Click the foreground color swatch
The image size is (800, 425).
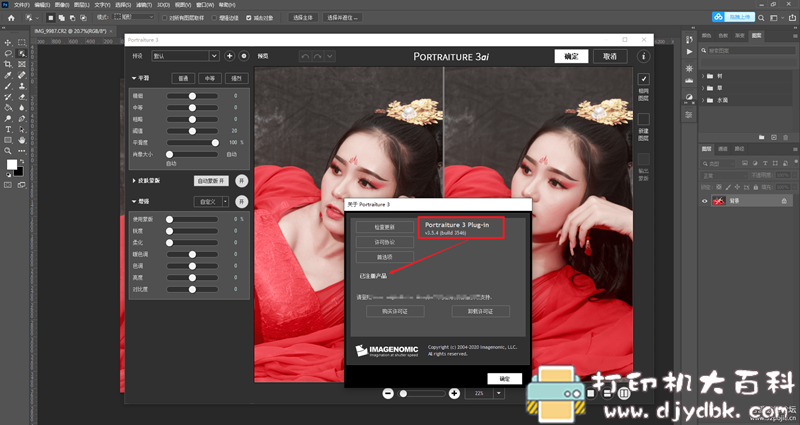tap(11, 165)
